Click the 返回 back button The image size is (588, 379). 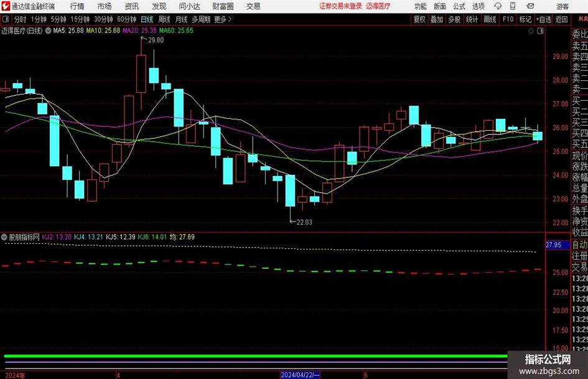click(x=561, y=19)
